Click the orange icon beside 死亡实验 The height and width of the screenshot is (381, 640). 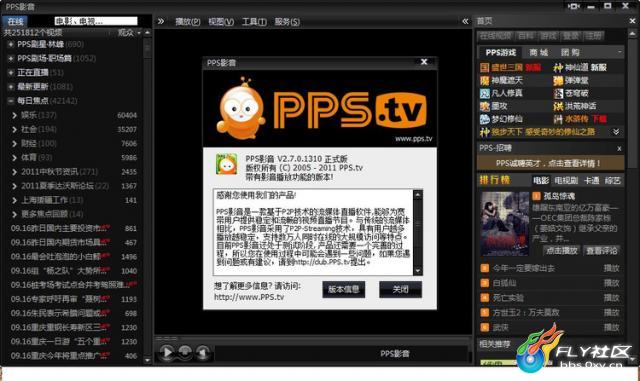tap(484, 298)
